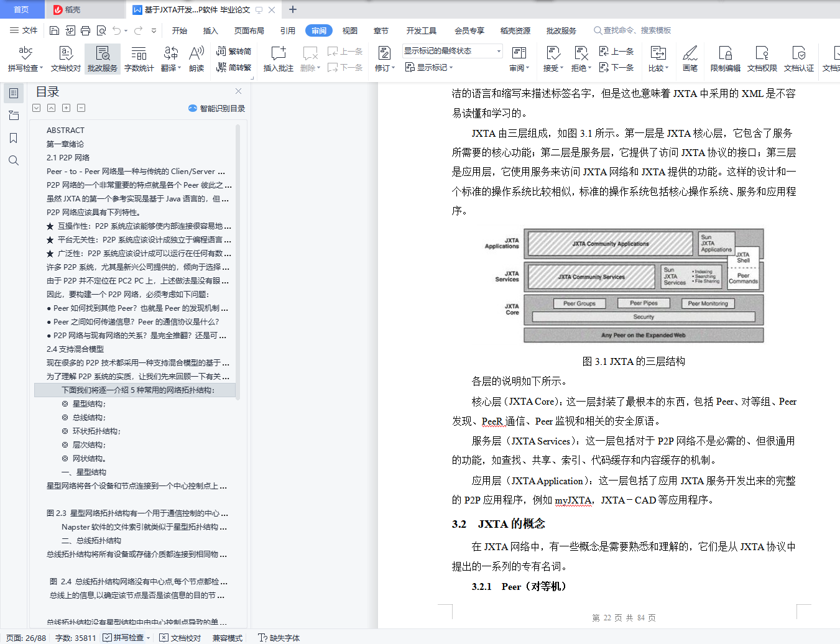Open the 开发工具 ribbon tab
This screenshot has height=644, width=840.
tap(422, 30)
